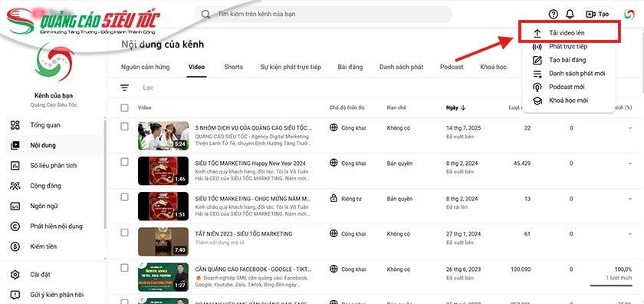
Task: Open Ngôn ngữ in sidebar
Action: point(54,206)
